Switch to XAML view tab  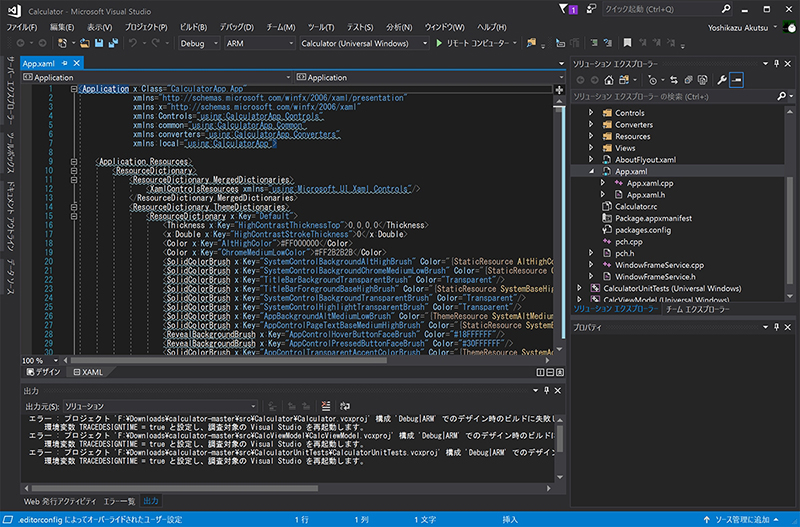pos(88,372)
